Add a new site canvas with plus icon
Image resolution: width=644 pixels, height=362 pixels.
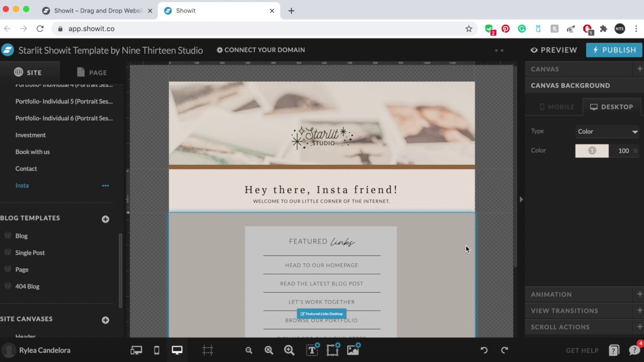[x=105, y=320]
